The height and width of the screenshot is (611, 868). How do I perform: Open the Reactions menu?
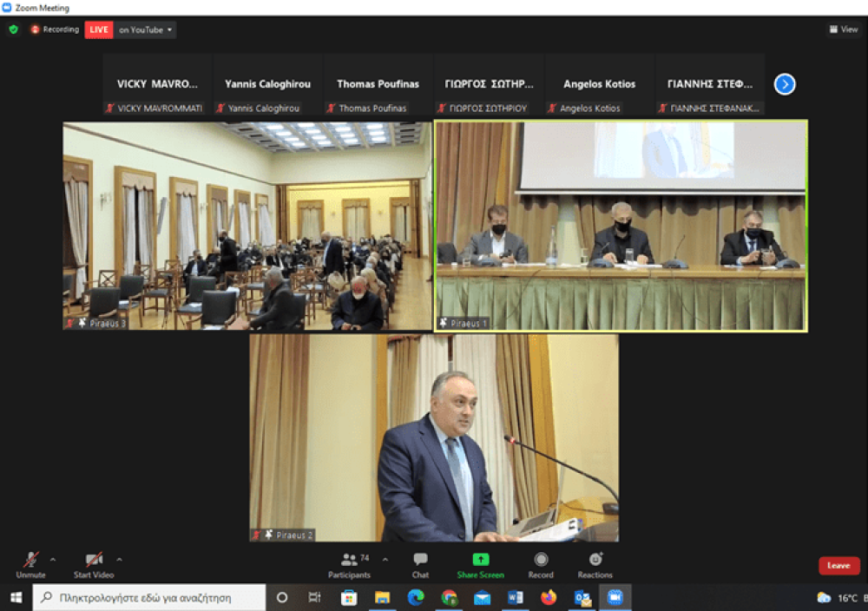(595, 565)
